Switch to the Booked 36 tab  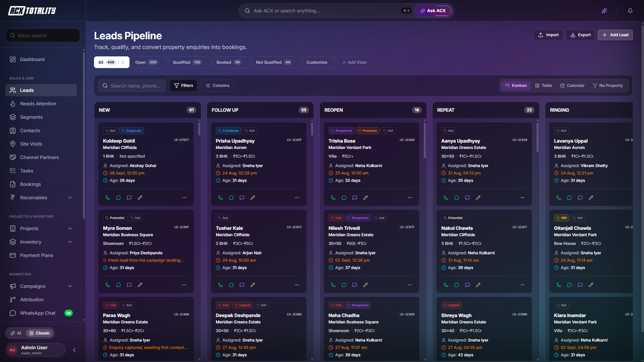tap(231, 62)
